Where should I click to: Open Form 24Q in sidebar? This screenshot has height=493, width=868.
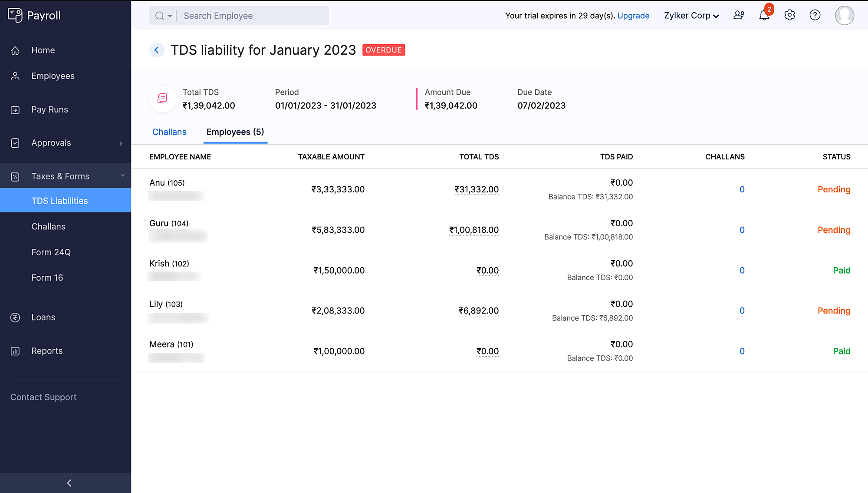(x=51, y=252)
